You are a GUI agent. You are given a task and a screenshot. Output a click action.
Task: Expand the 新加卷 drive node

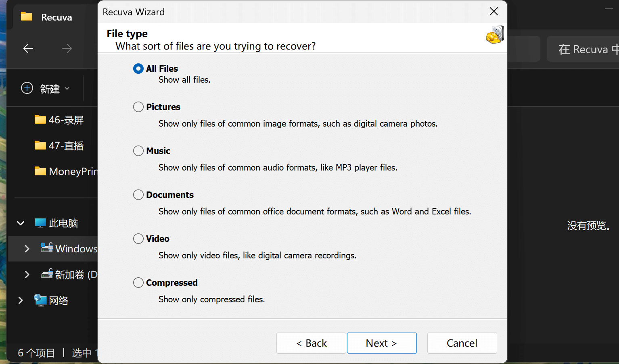click(x=27, y=275)
